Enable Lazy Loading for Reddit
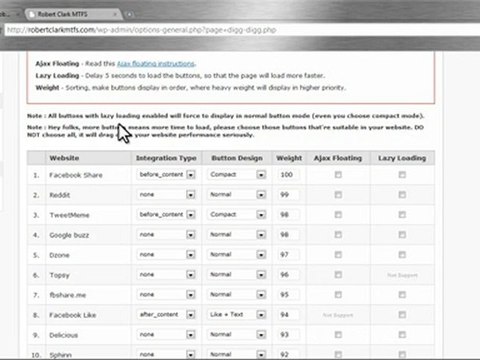480x360 pixels. pyautogui.click(x=402, y=195)
